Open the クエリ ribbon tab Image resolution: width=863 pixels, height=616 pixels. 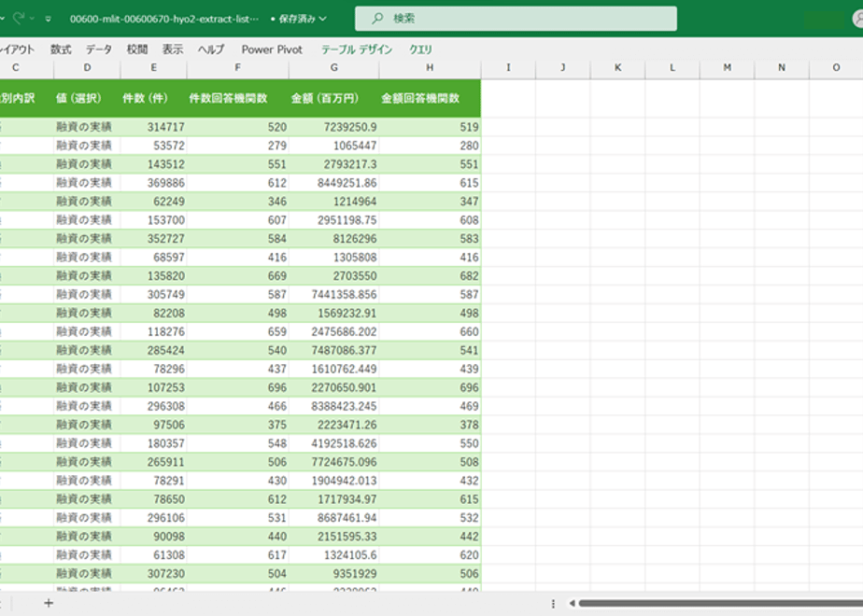tap(420, 49)
